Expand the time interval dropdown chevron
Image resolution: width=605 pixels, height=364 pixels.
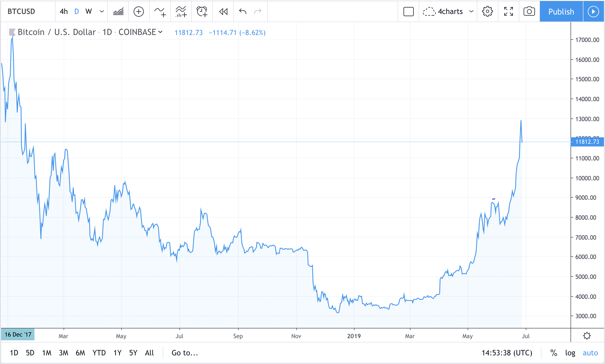click(102, 12)
